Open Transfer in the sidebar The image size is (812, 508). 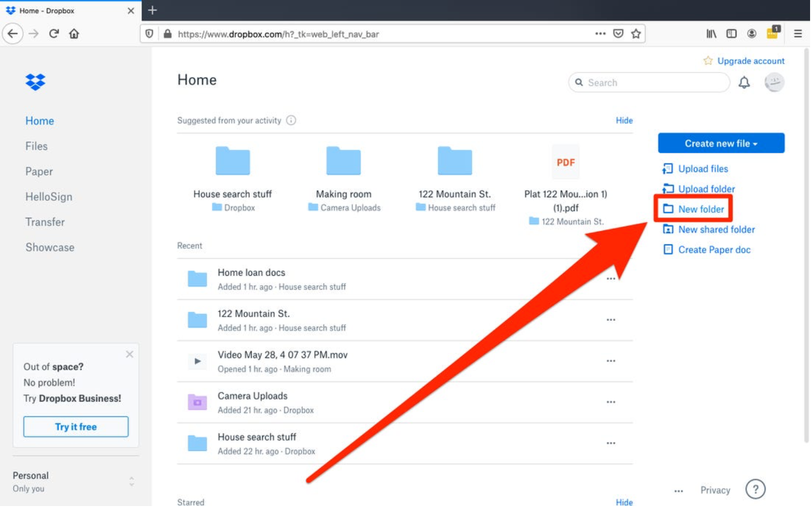pyautogui.click(x=45, y=222)
